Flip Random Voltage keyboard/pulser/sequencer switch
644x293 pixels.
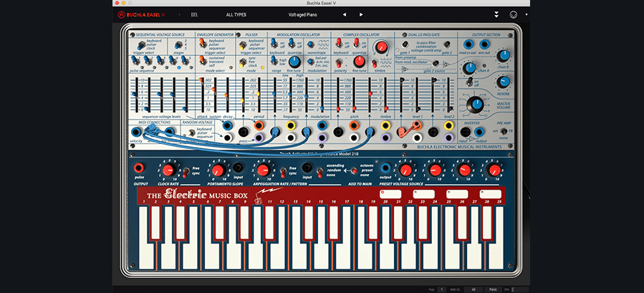pos(191,133)
